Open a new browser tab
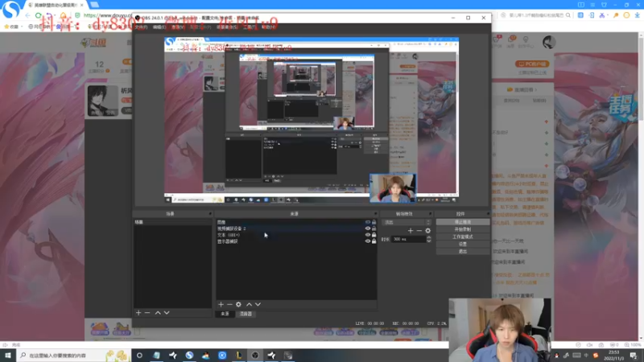This screenshot has height=362, width=644. point(94,5)
